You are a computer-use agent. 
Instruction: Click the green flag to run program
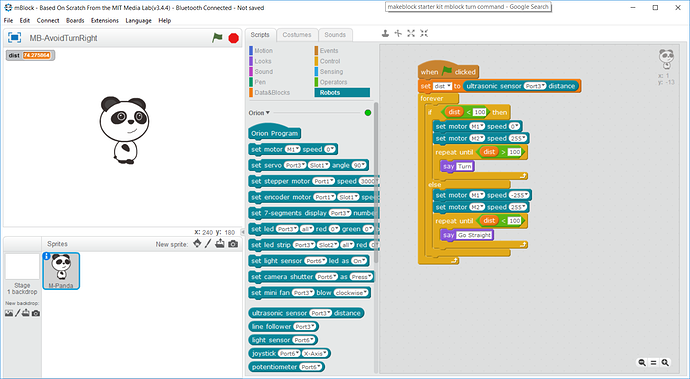[x=217, y=38]
